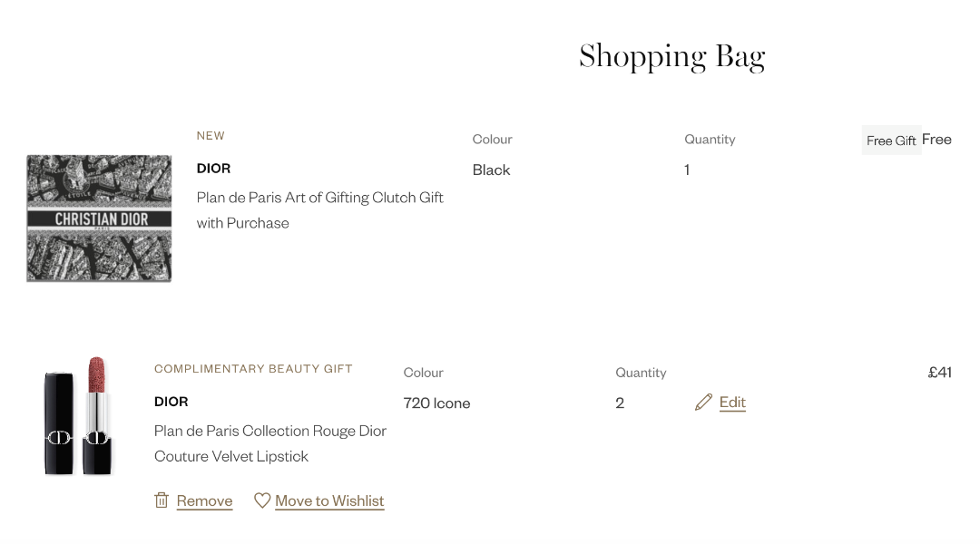
Task: Click the heart icon beside Move to Wishlist
Action: click(262, 500)
